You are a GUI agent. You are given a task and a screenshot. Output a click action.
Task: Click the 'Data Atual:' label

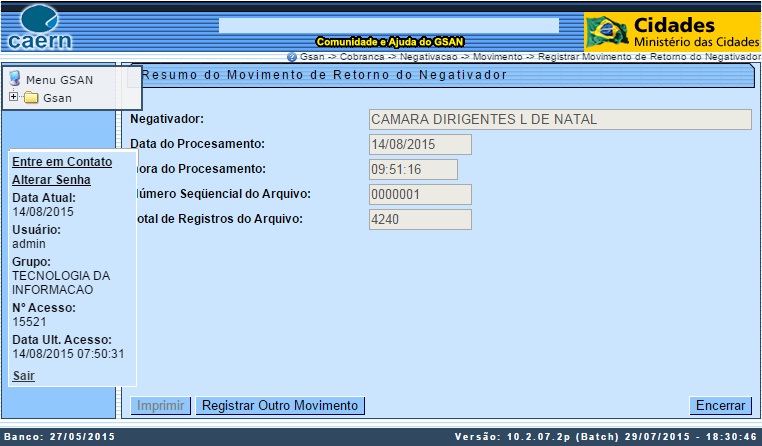44,198
